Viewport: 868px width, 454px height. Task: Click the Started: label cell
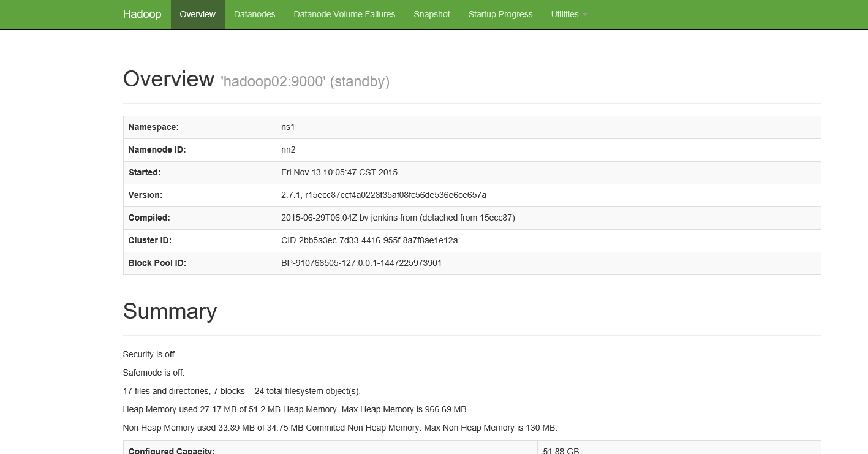coord(200,173)
